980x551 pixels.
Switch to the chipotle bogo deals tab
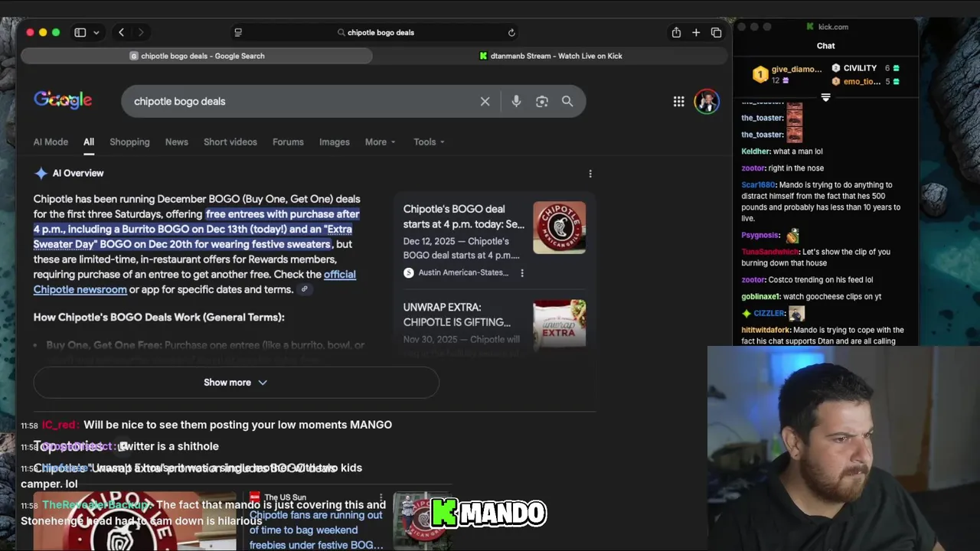tap(197, 56)
